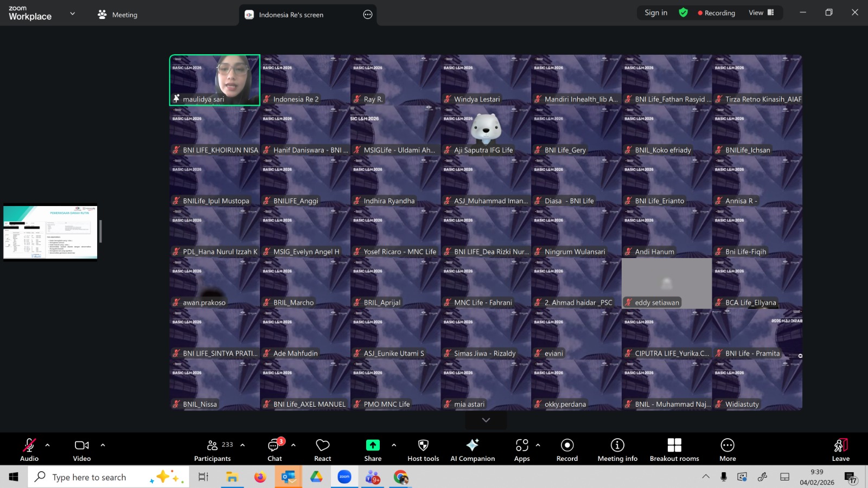Open Chat with unread messages
Screen dimensions: 868x488
click(275, 450)
